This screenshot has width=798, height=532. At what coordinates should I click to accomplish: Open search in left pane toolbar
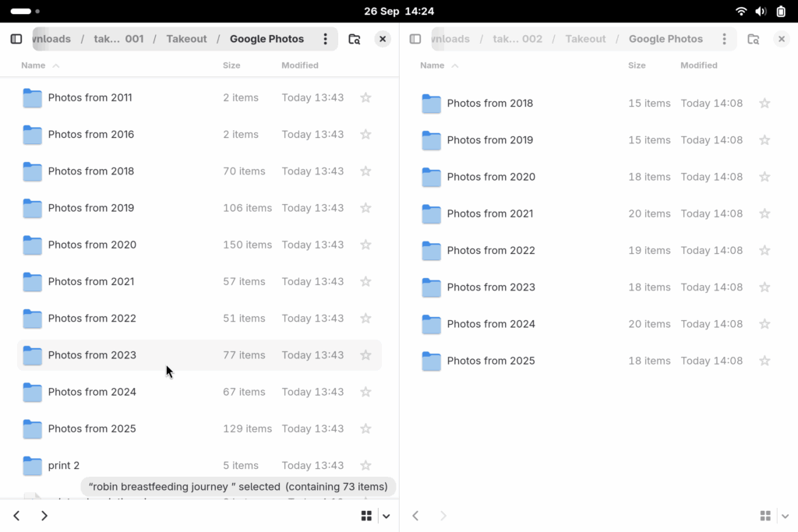(x=355, y=39)
